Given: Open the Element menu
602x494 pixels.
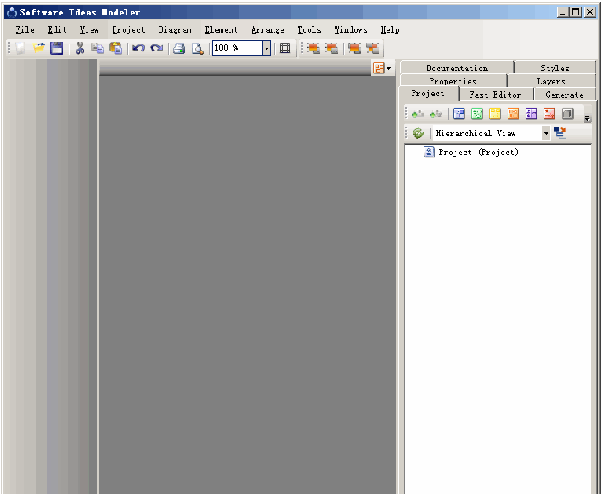Looking at the screenshot, I should pyautogui.click(x=221, y=30).
